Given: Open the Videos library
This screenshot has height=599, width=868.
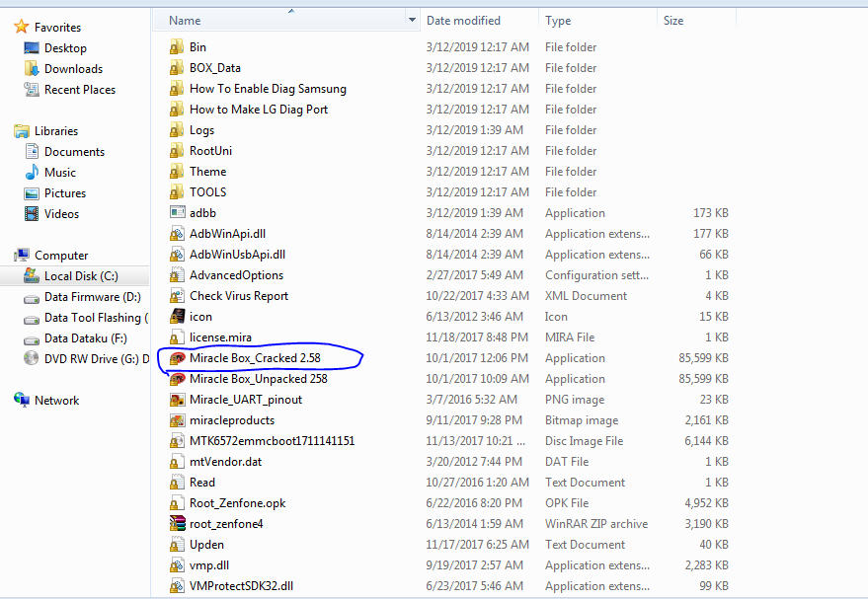Looking at the screenshot, I should click(x=61, y=214).
